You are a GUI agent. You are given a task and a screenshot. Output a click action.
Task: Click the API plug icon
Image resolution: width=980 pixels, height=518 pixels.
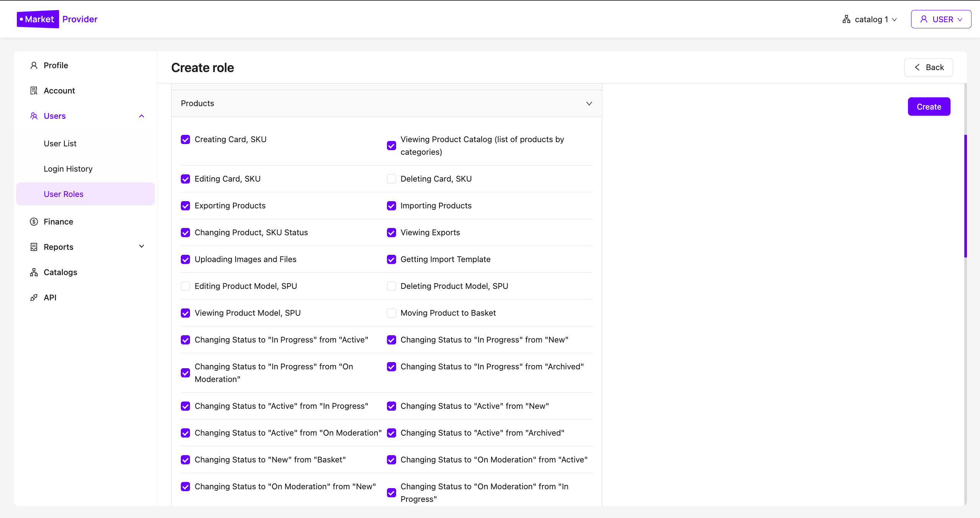tap(34, 298)
